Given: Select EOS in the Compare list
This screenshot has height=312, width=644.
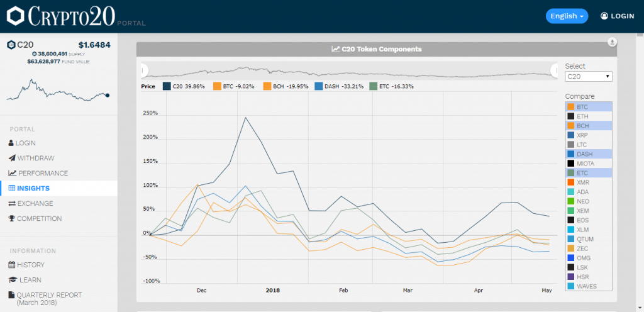Looking at the screenshot, I should pos(589,220).
